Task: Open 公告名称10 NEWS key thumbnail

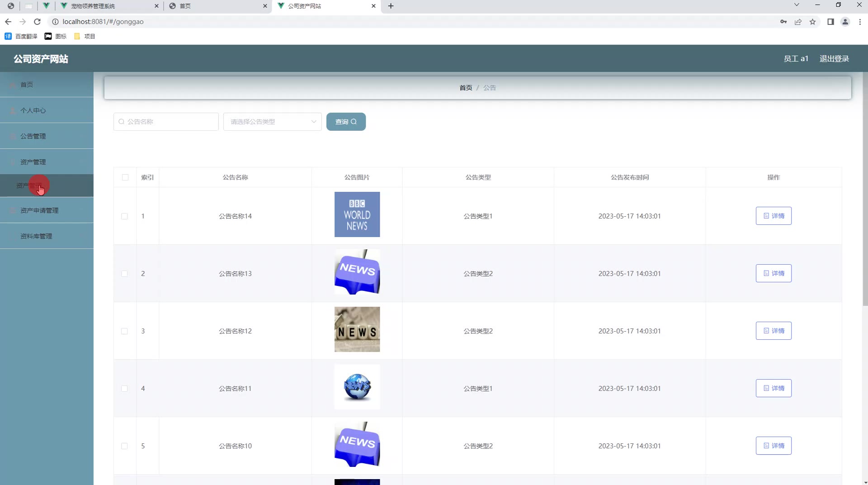Action: [357, 444]
